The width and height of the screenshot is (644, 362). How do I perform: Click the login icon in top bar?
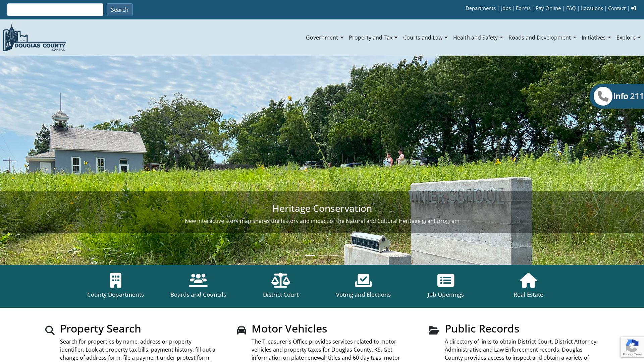click(x=633, y=8)
